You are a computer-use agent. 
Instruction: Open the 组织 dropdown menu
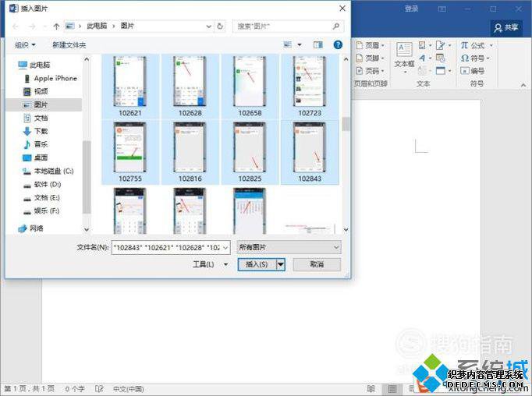click(x=25, y=44)
